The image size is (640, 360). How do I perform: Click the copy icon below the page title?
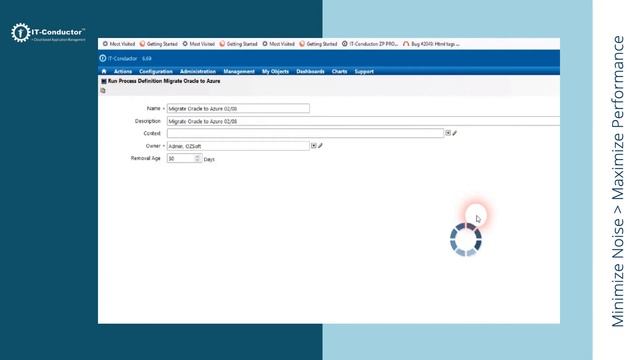coord(103,91)
